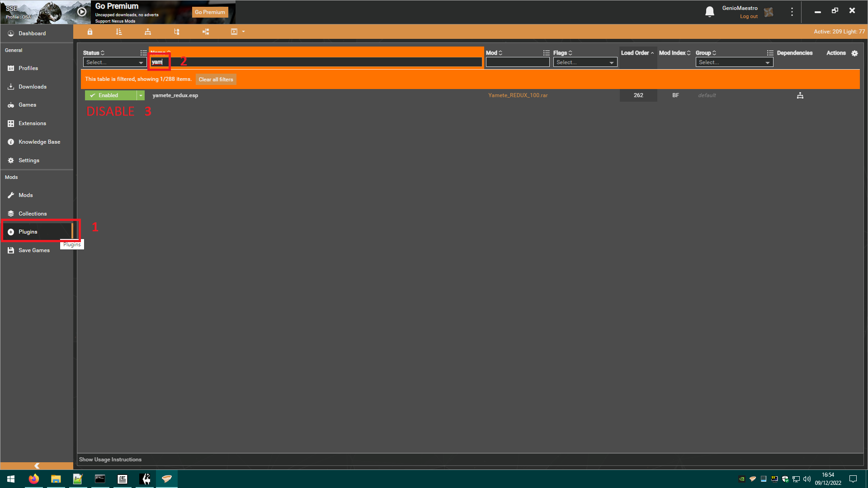Open the Flags filter Select dropdown
Image resolution: width=868 pixels, height=488 pixels.
pos(585,62)
